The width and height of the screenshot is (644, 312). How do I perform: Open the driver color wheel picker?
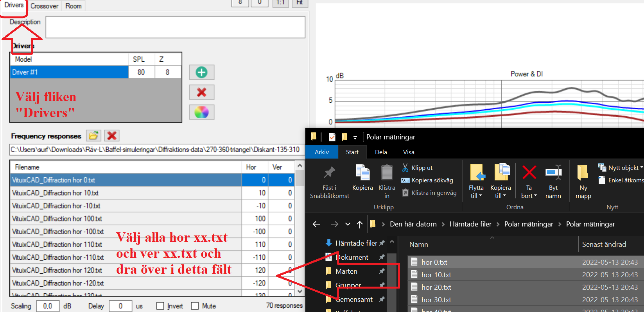[201, 112]
